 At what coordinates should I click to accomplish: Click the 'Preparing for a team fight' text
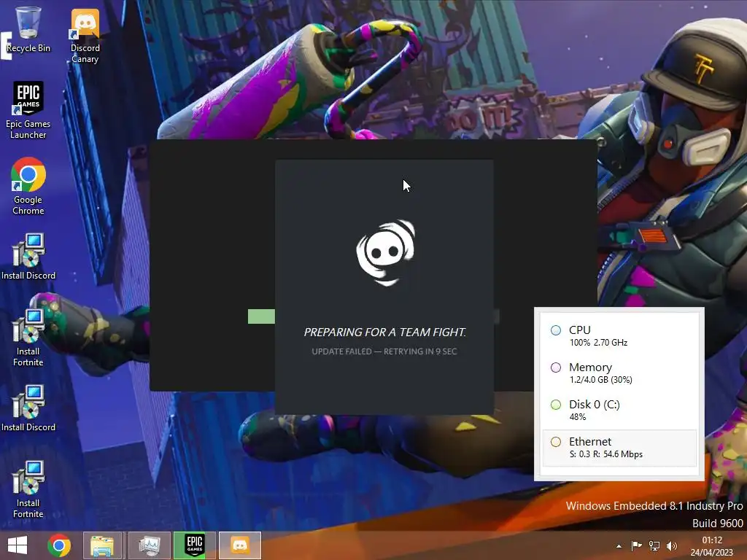pos(385,332)
